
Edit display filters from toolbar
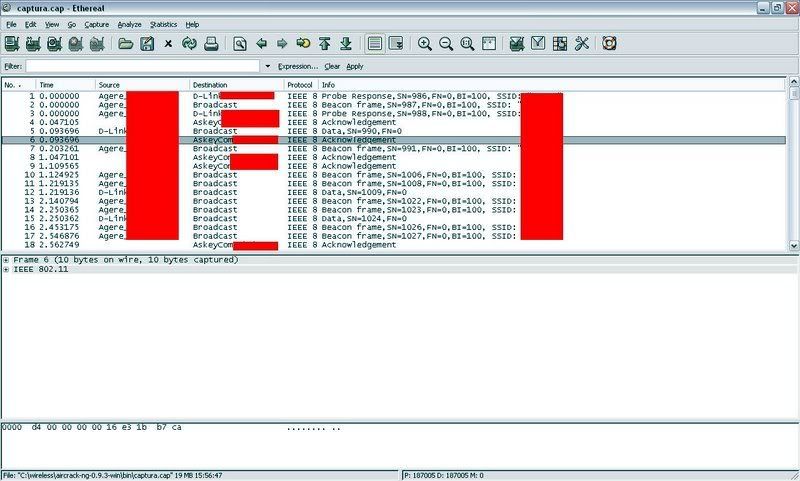538,44
